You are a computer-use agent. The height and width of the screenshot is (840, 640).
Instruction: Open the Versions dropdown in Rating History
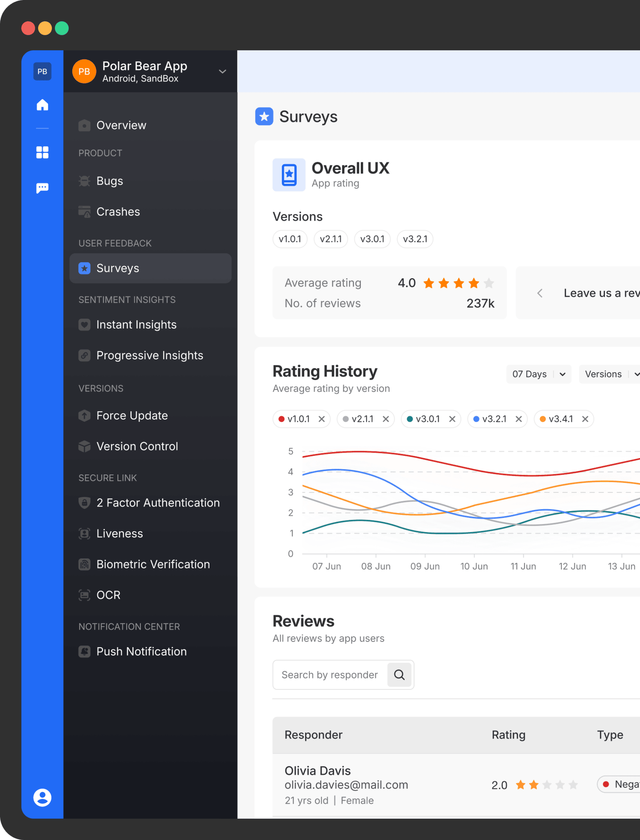(609, 374)
